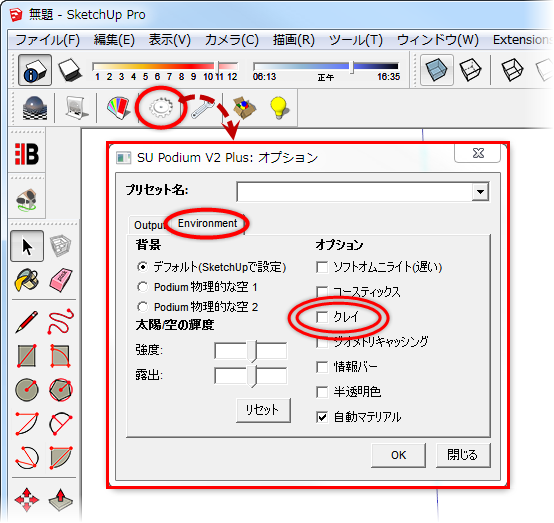This screenshot has width=554, height=523.
Task: Click the Podium render sphere icon
Action: click(x=35, y=107)
